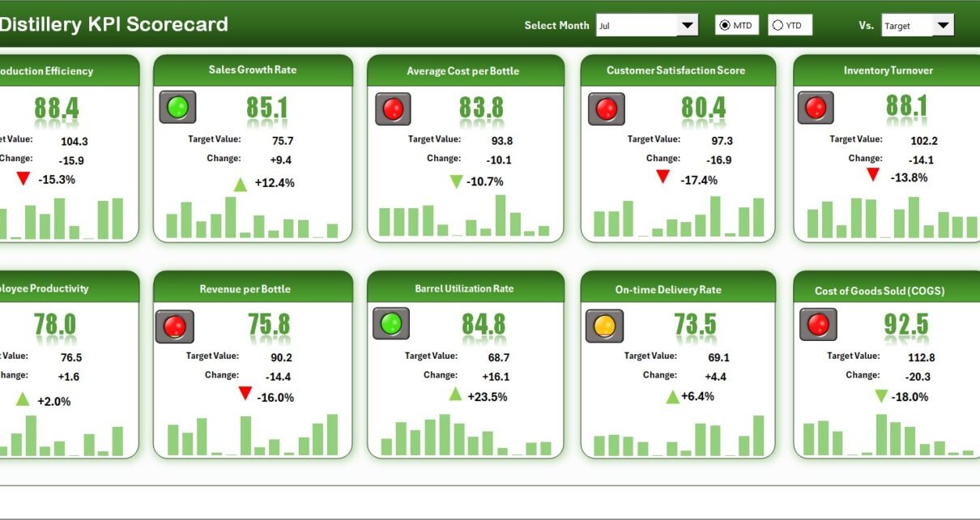Click the red status light on Cost of Goods Sold

818,324
